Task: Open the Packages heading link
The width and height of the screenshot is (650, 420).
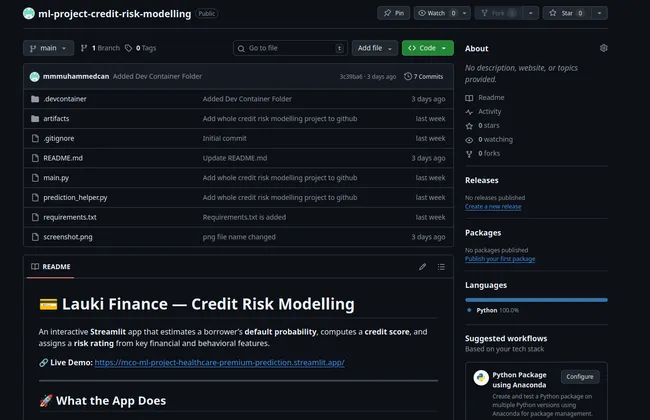Action: pyautogui.click(x=483, y=233)
